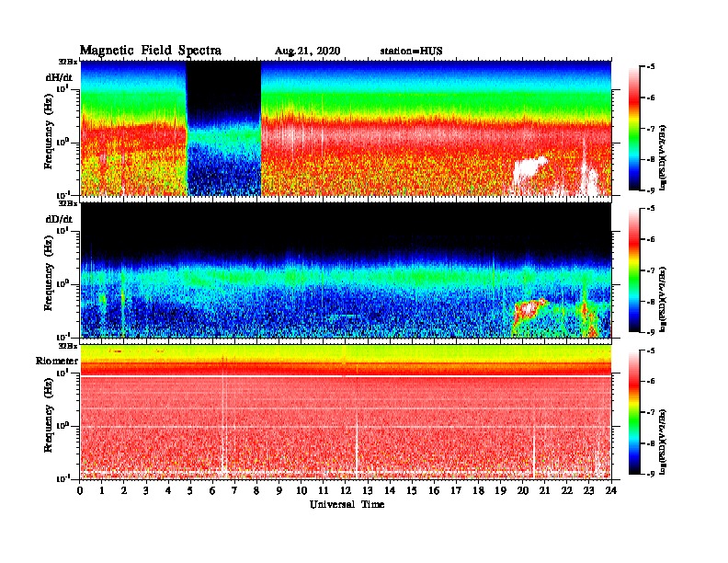Select the 'Aug.21, 2020' date label
This screenshot has height=563, width=728.
click(x=307, y=52)
